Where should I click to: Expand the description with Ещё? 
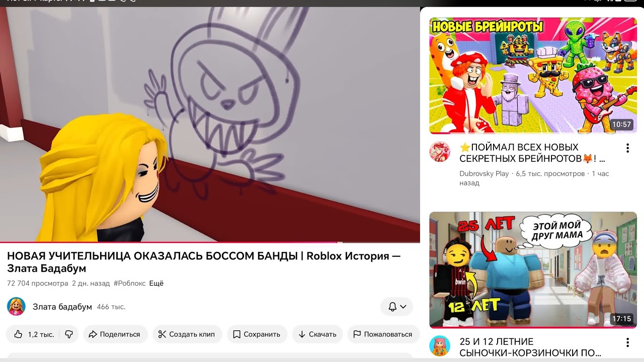point(156,284)
